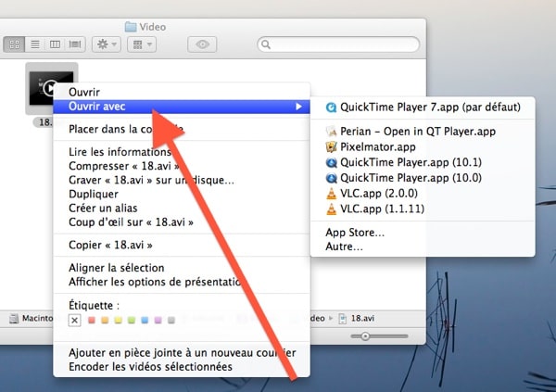Switch Finder to Cover Flow view
This screenshot has height=392, width=556.
75,44
